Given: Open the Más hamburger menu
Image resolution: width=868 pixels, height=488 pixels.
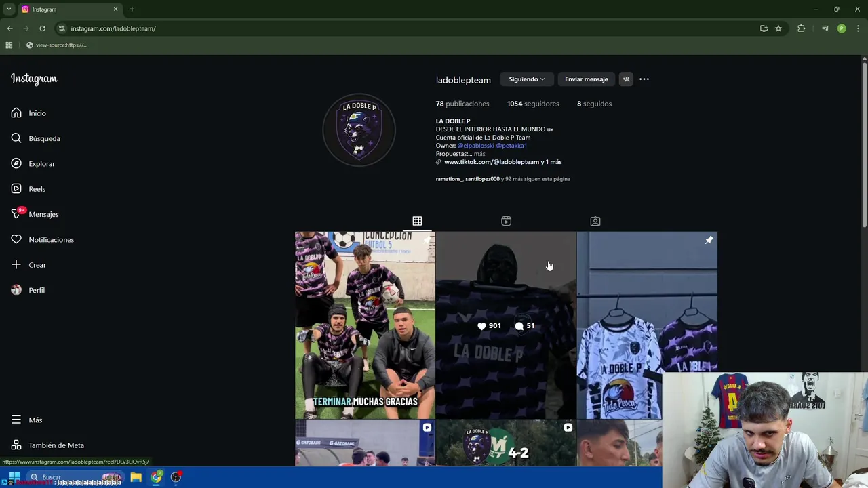Looking at the screenshot, I should (16, 420).
